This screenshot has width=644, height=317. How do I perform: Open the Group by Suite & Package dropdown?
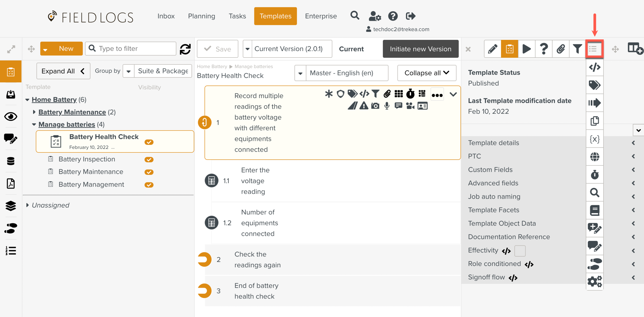(157, 71)
